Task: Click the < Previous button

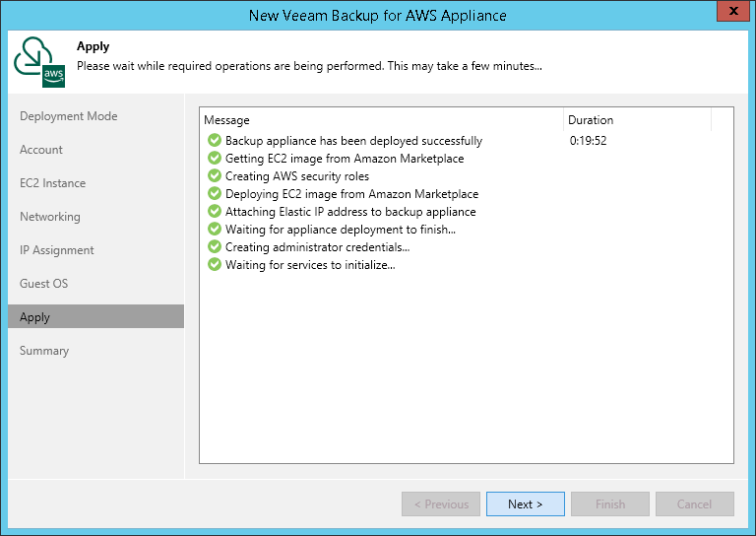Action: [441, 504]
